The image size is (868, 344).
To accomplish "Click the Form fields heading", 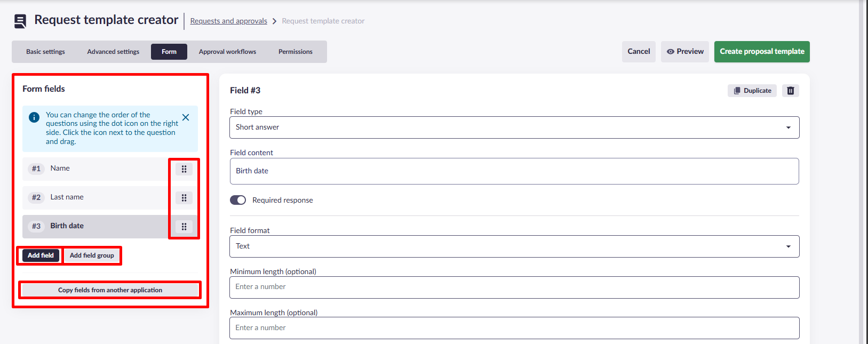I will click(44, 89).
